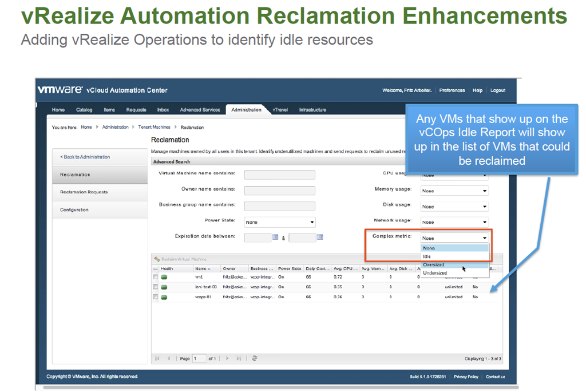Switch to the Inbox tab
This screenshot has width=586, height=392.
163,110
